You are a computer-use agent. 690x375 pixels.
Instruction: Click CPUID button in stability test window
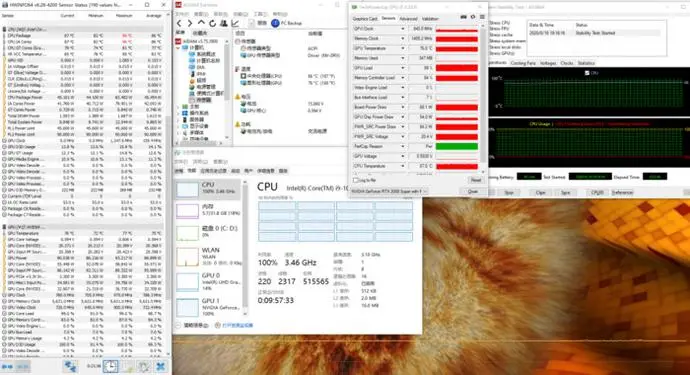point(597,193)
